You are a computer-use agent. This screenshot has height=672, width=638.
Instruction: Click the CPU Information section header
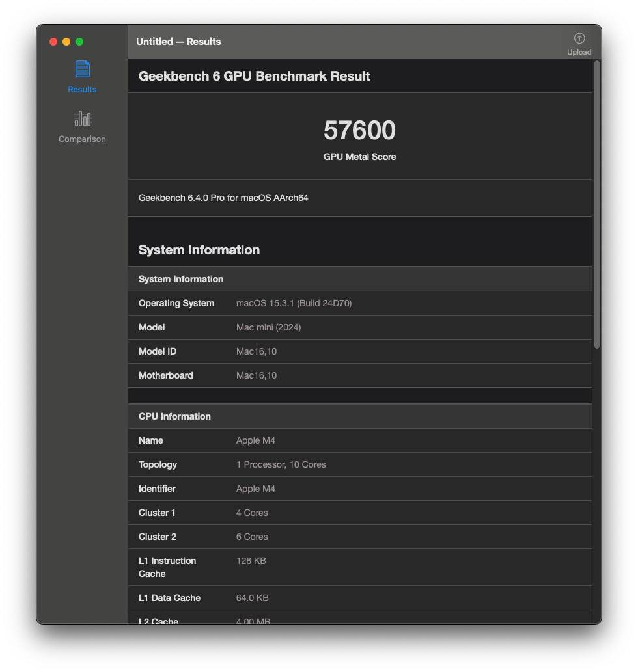174,416
